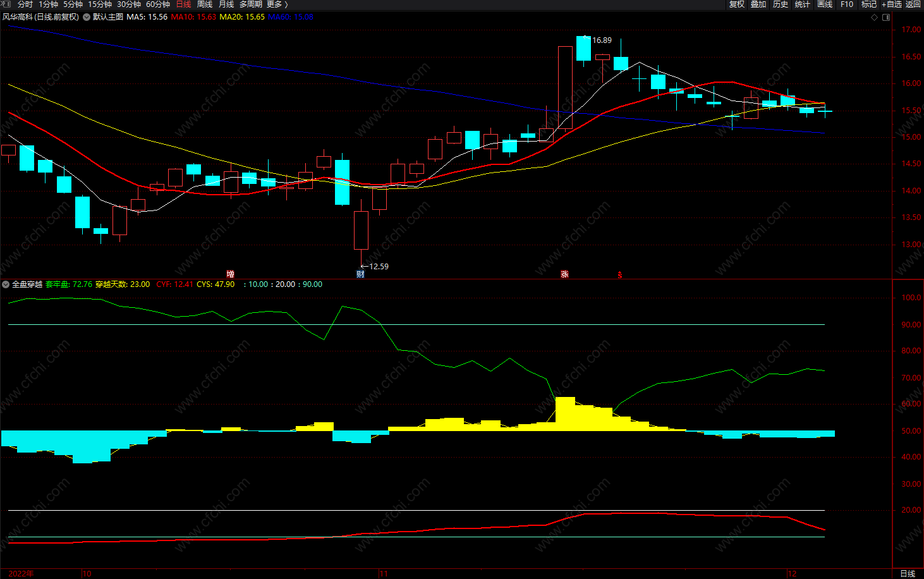Click the 17.00 price axis label
This screenshot has width=924, height=579.
click(911, 30)
